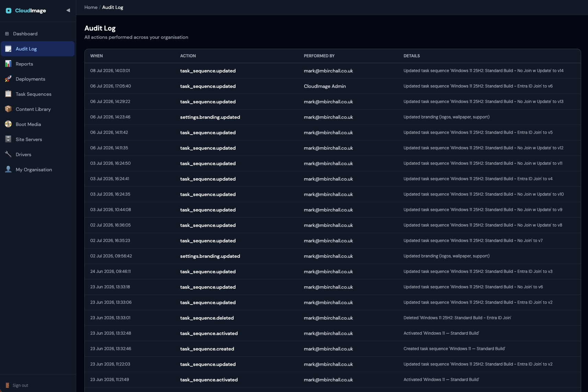Open Drivers section
The height and width of the screenshot is (392, 588).
[38, 154]
